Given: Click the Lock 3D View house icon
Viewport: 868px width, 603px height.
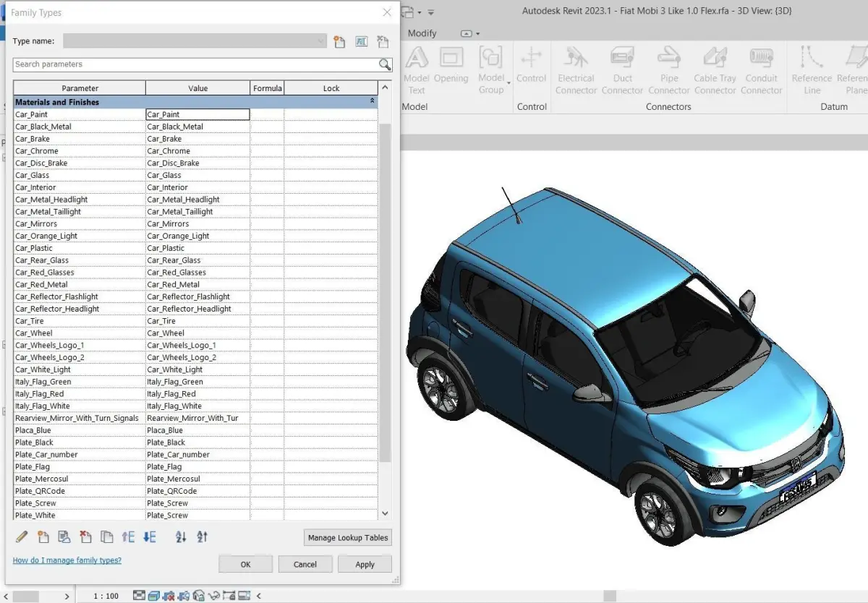Looking at the screenshot, I should 198,596.
